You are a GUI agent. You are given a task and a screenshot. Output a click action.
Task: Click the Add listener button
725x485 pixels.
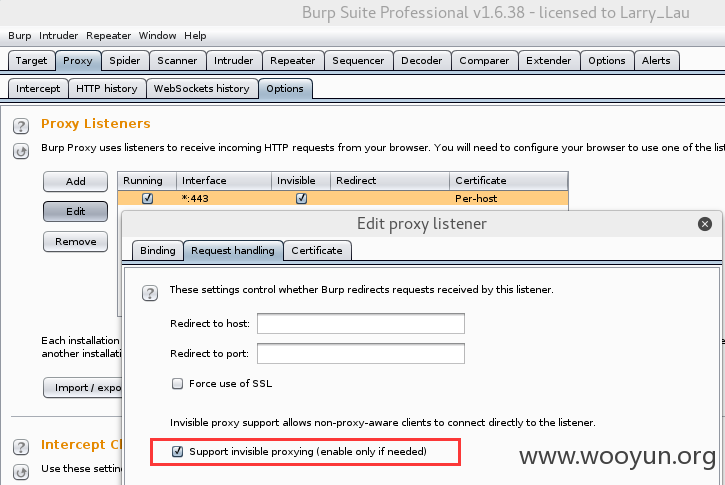(x=75, y=181)
